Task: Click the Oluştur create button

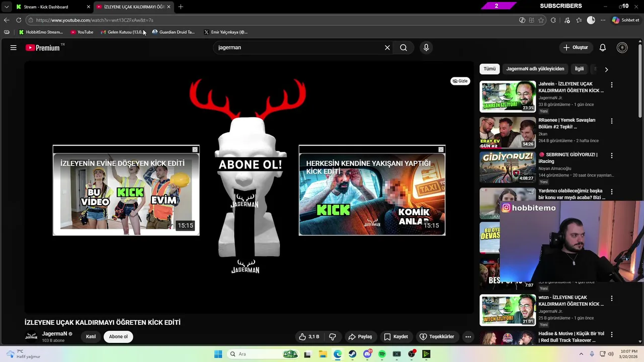Action: [575, 47]
